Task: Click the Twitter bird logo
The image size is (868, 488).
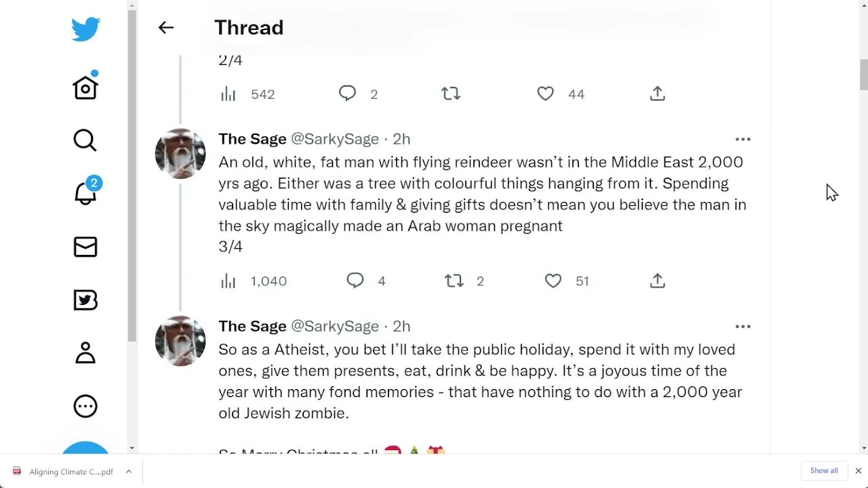Action: pyautogui.click(x=85, y=30)
